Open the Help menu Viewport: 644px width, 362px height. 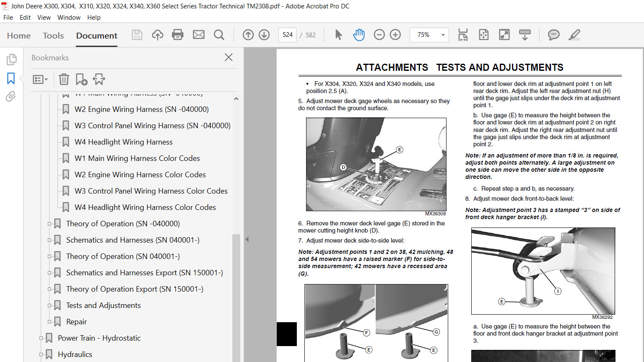point(94,18)
